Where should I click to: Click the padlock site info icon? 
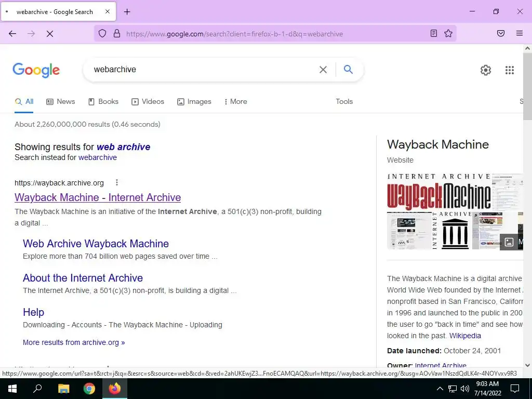[117, 34]
